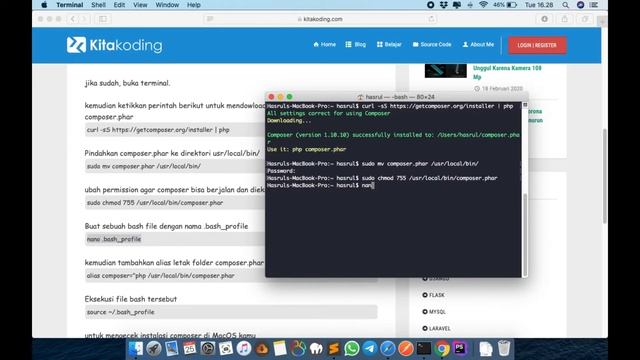
Task: Click the 'nano .bash_profile' code block
Action: tap(175, 239)
